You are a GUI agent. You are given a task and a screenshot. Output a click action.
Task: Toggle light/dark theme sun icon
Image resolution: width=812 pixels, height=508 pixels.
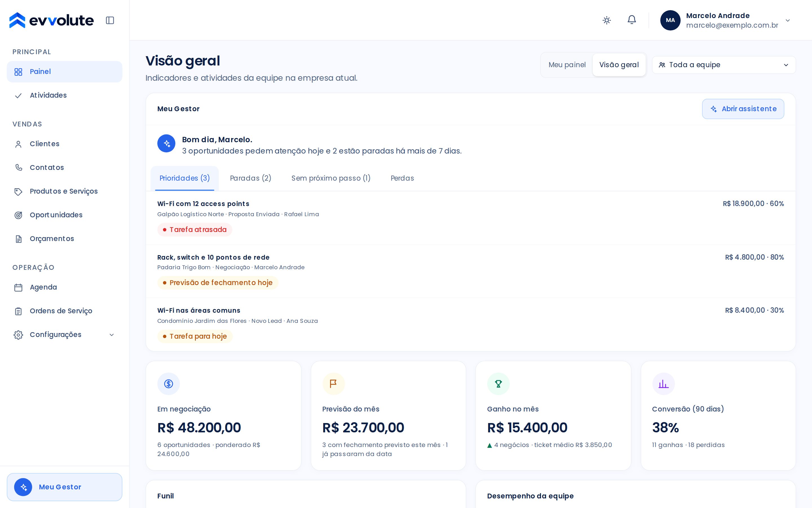607,20
